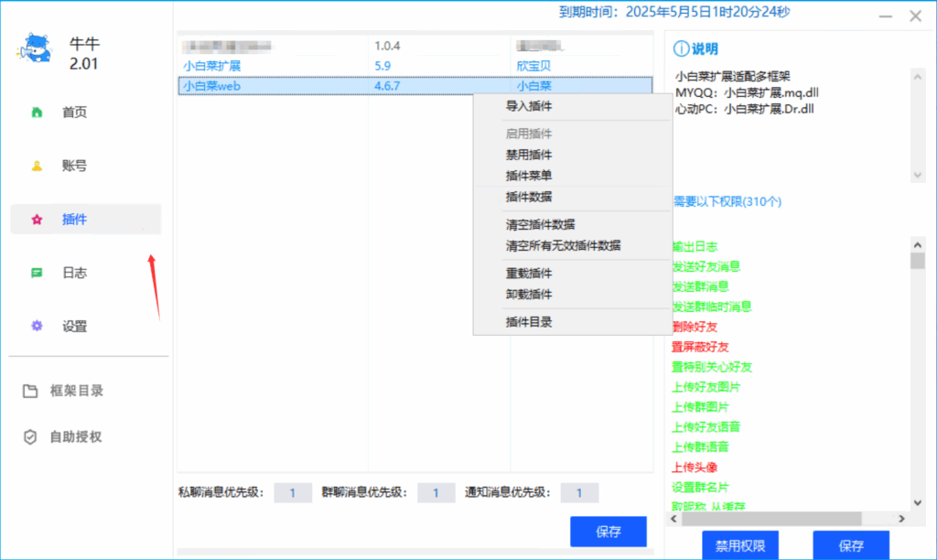This screenshot has width=937, height=560.
Task: Choose 插件数据 in the context menu
Action: [x=529, y=197]
